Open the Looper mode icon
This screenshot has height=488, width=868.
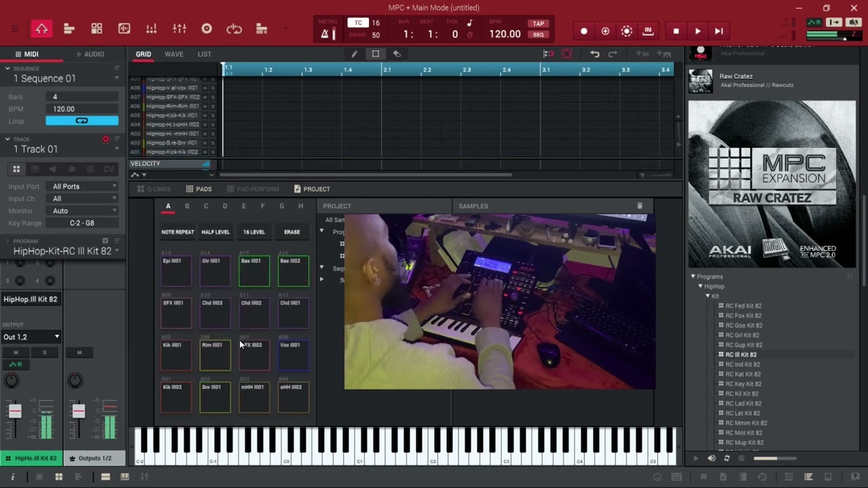(x=234, y=28)
